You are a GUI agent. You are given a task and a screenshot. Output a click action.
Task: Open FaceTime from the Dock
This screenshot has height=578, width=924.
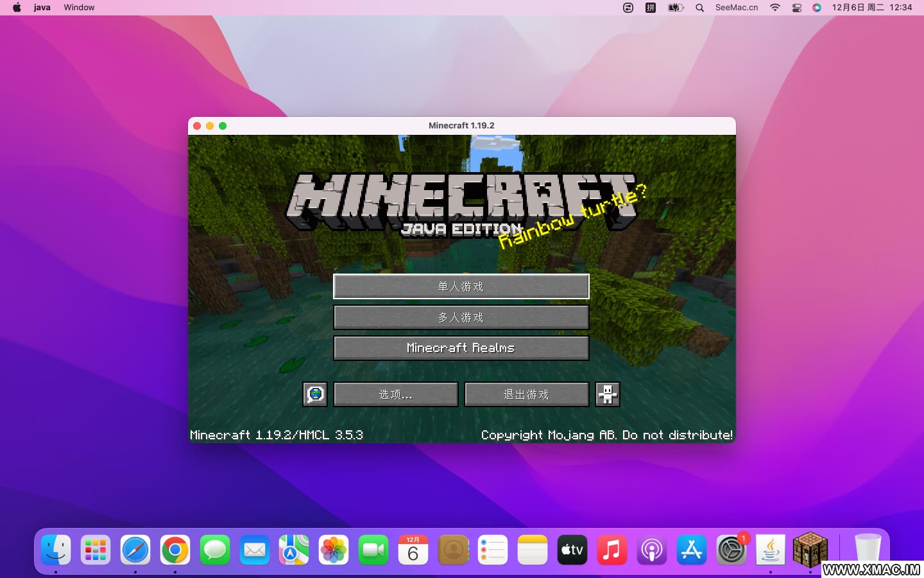click(373, 550)
